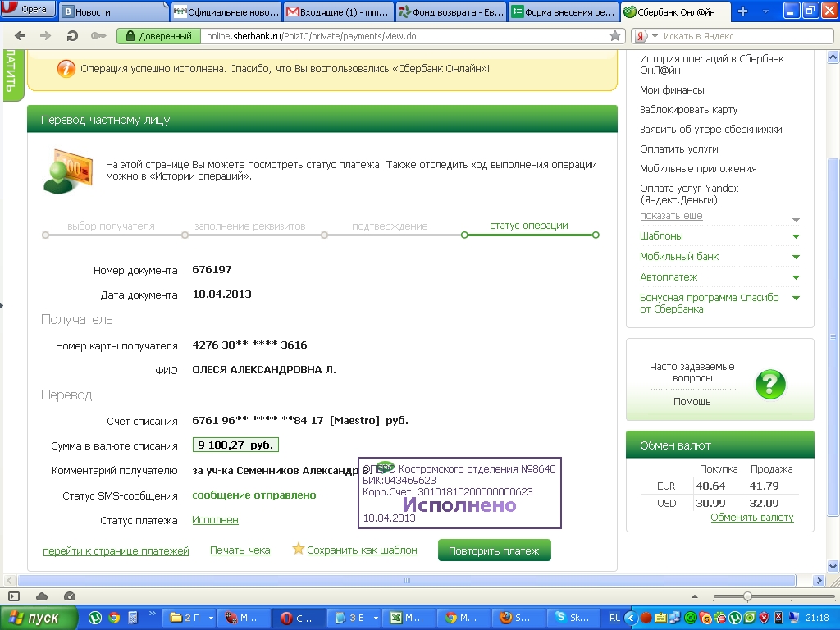Image resolution: width=840 pixels, height=630 pixels.
Task: Select Заблокировать карту in the sidebar
Action: tap(688, 109)
